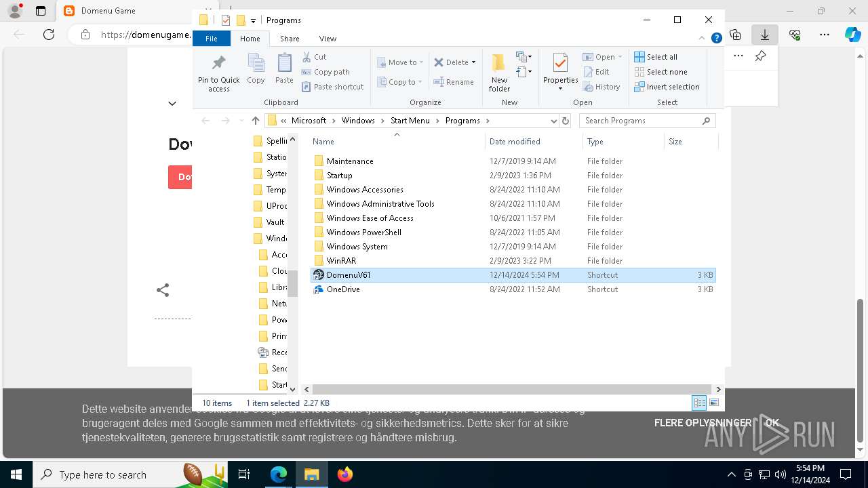868x488 pixels.
Task: Click the share icon on webpage
Action: point(163,290)
